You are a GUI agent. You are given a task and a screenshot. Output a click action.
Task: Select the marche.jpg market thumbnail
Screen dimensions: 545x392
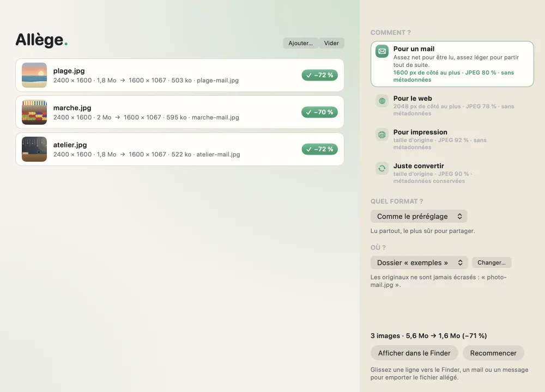tap(34, 112)
